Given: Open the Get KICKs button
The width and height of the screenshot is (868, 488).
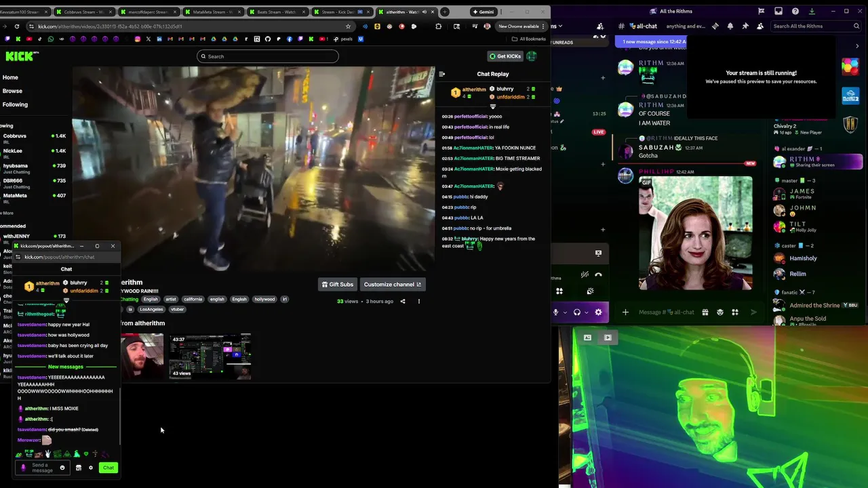Looking at the screenshot, I should (505, 56).
